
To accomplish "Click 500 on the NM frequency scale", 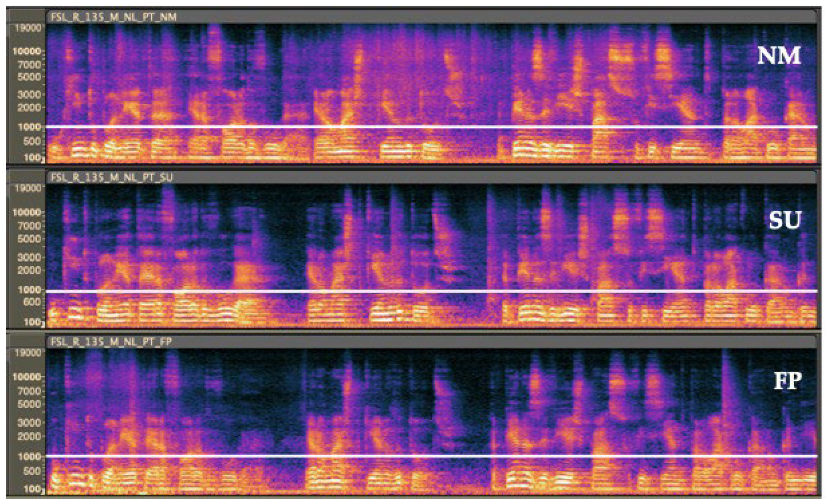I will (x=33, y=141).
